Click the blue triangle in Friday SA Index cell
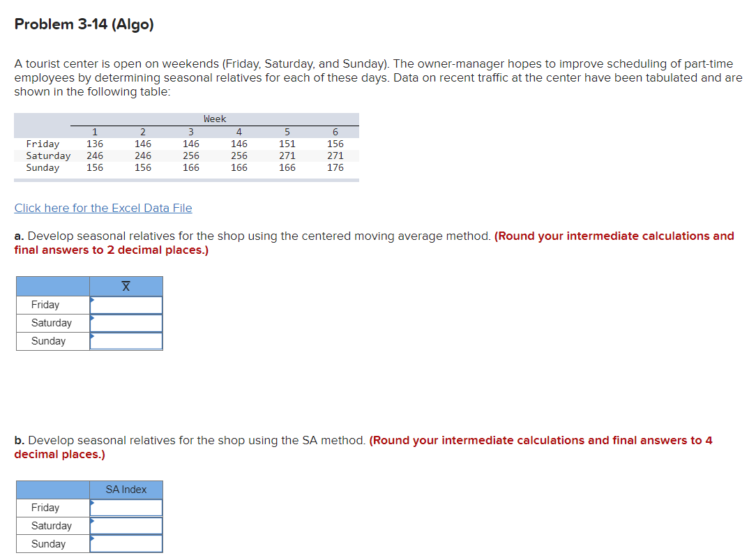Screen dimensions: 756x560 click(91, 503)
